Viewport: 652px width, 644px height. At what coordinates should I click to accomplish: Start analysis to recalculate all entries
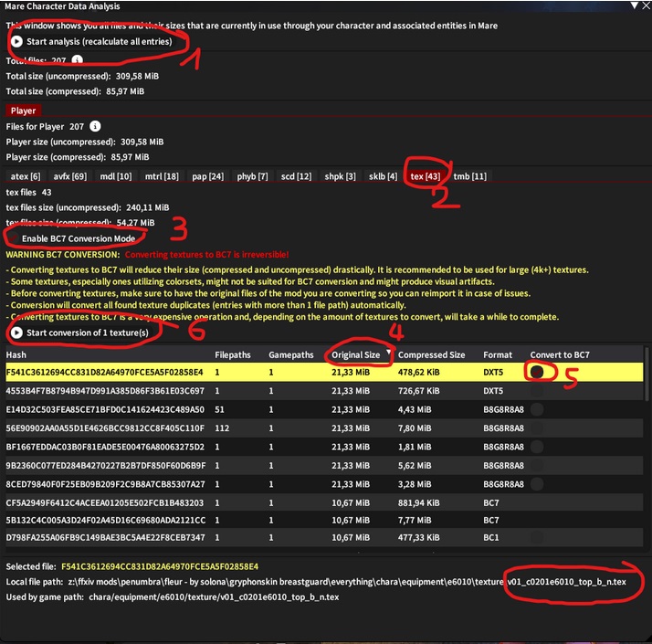coord(91,41)
